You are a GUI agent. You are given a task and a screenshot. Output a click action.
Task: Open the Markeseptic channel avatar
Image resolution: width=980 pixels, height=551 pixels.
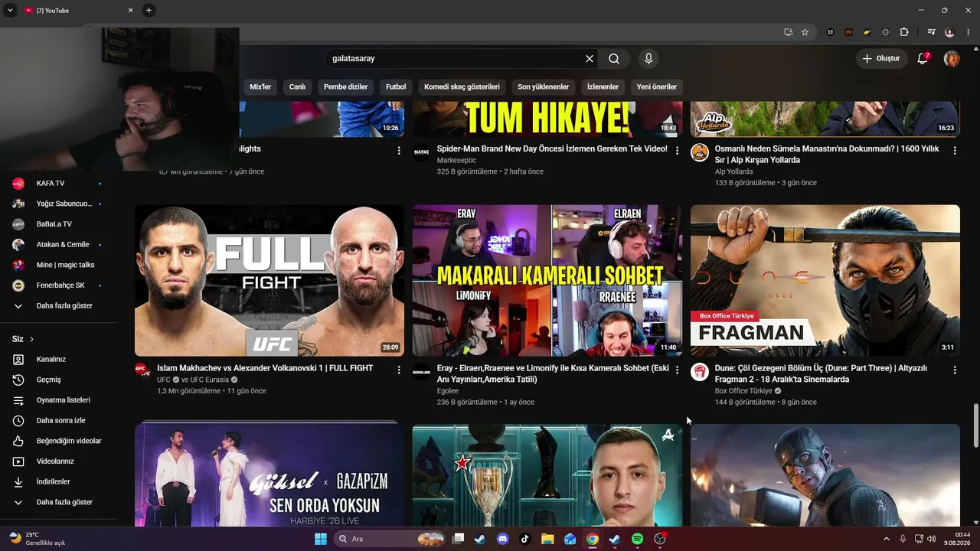[421, 152]
